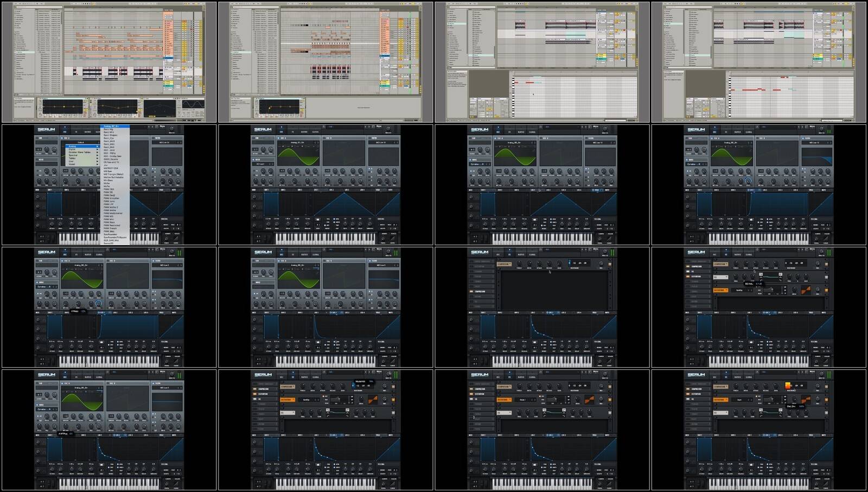The image size is (868, 492).
Task: Click the orange distortion curve in the EQ Vol frame
Action: tap(806, 290)
